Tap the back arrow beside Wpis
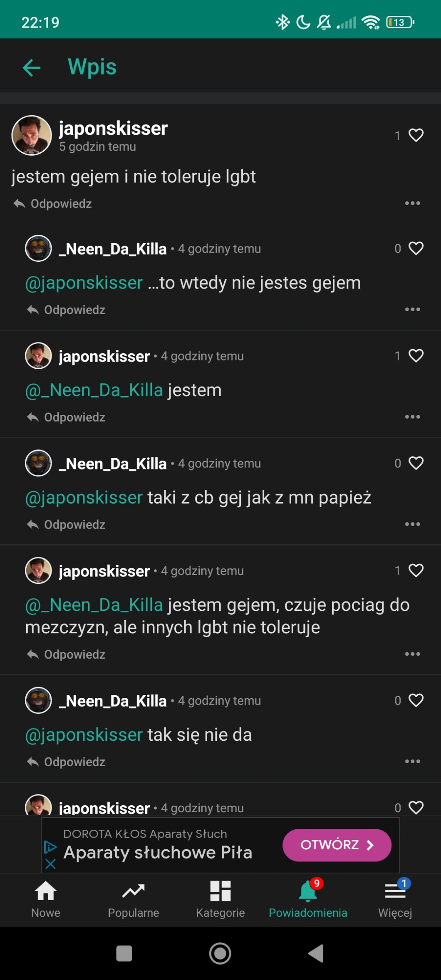The width and height of the screenshot is (441, 980). click(32, 67)
